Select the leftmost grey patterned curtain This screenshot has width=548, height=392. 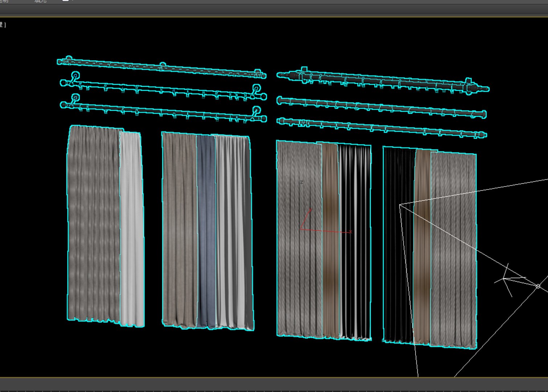pos(94,224)
